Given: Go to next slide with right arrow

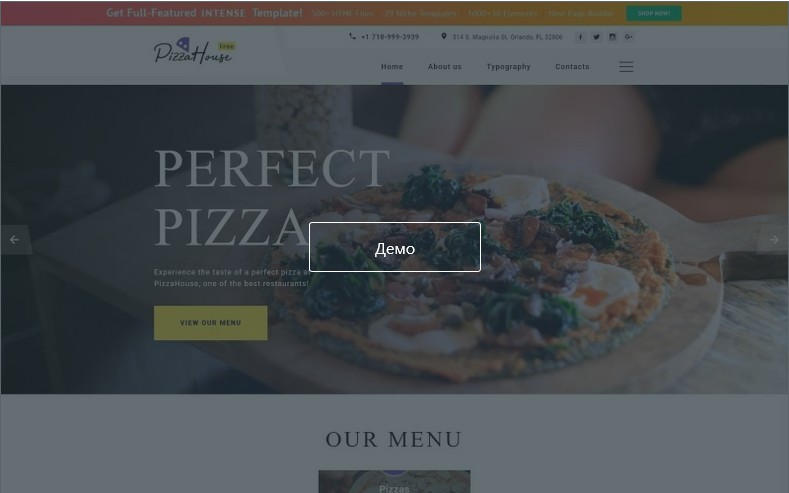Looking at the screenshot, I should click(773, 239).
